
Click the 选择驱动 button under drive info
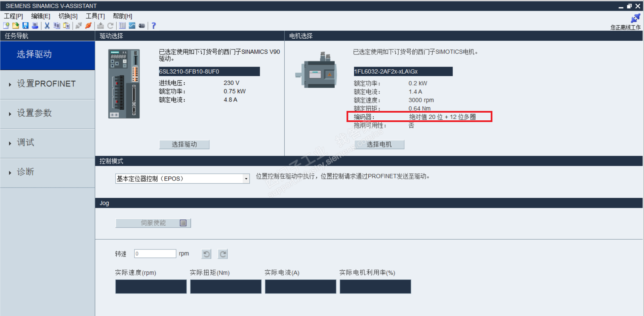(x=184, y=145)
